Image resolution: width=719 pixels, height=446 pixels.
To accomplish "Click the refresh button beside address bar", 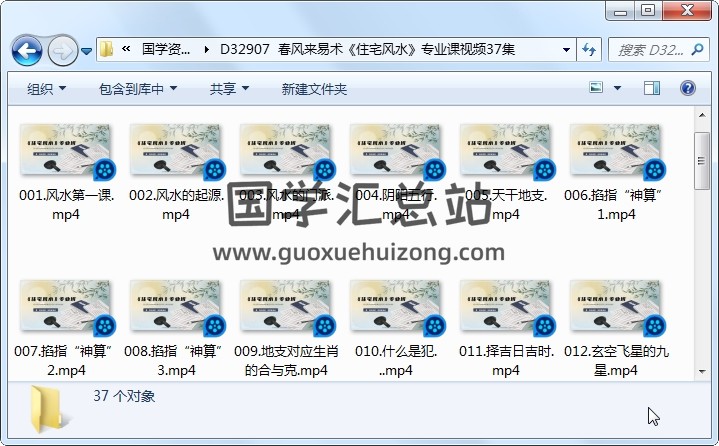I will click(588, 50).
